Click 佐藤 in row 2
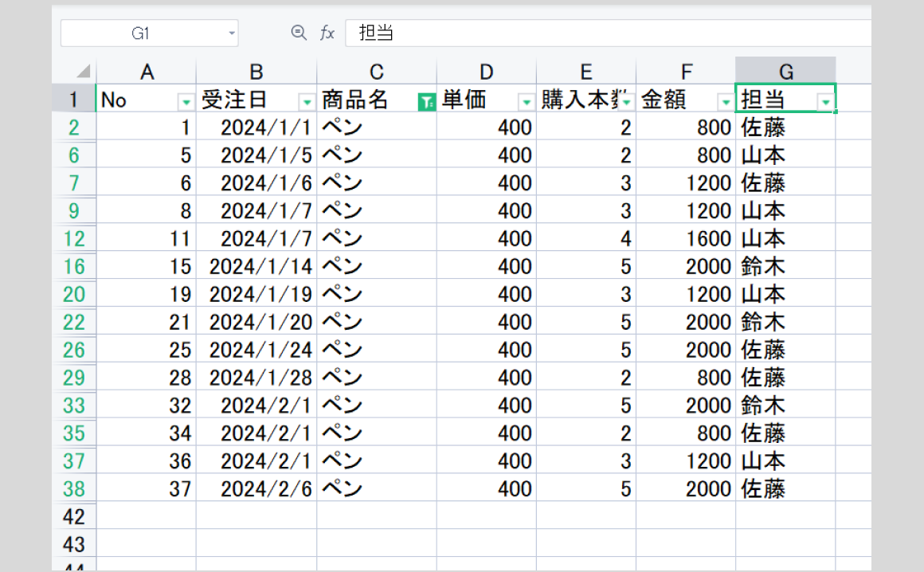This screenshot has height=572, width=924. pos(785,127)
